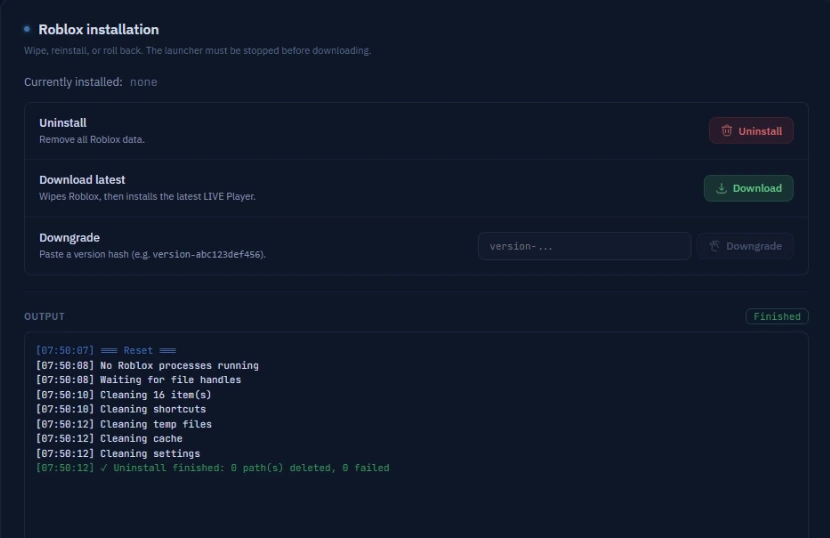Click the 'Download latest' row title
Viewport: 830px width, 538px height.
click(x=82, y=180)
